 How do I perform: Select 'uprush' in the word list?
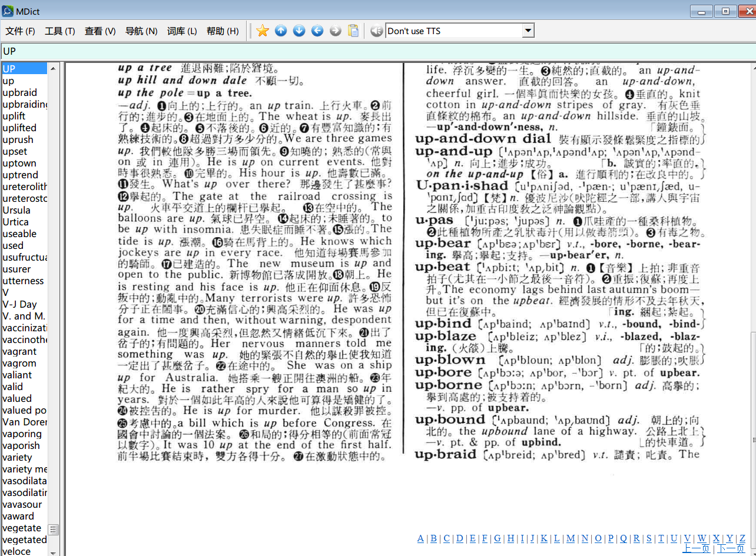click(x=18, y=139)
